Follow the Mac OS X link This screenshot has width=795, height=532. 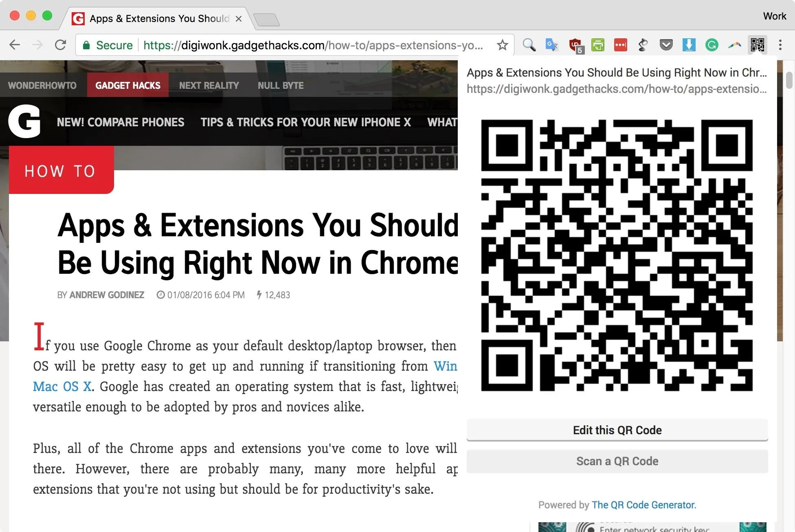click(x=62, y=387)
